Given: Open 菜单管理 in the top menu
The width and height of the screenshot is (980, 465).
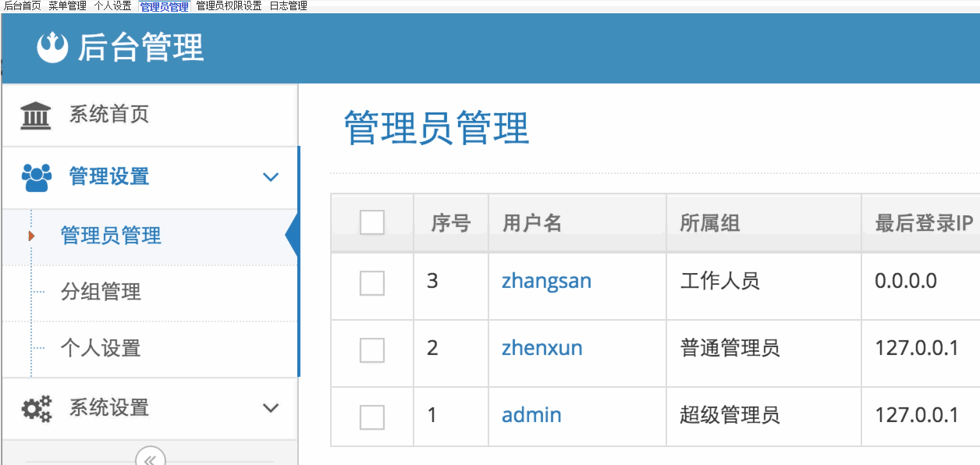Looking at the screenshot, I should 67,6.
